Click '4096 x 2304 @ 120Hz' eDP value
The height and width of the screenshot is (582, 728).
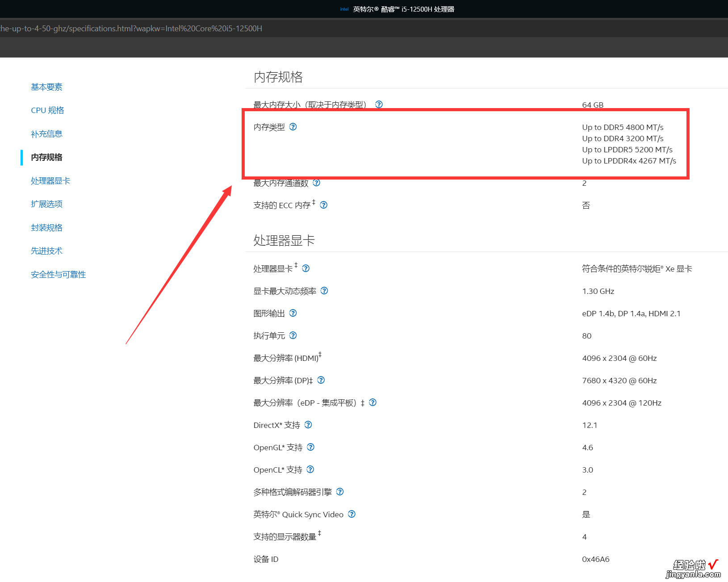[x=622, y=403]
